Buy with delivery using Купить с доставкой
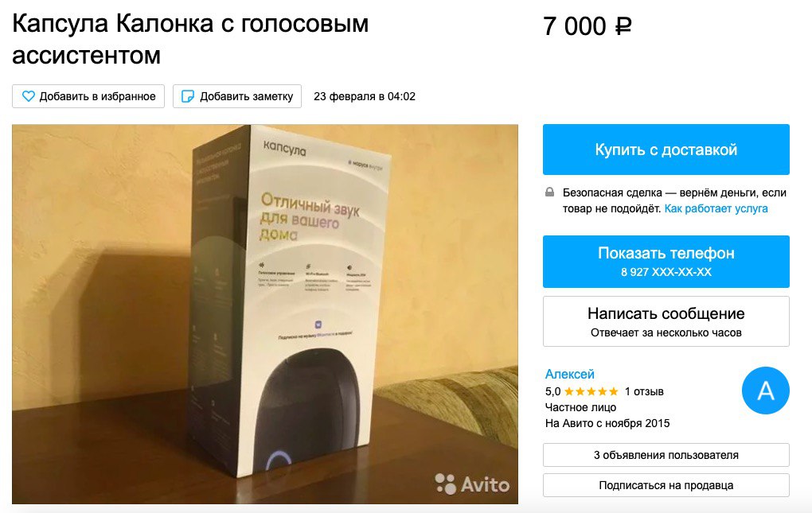812x513 pixels. 666,150
